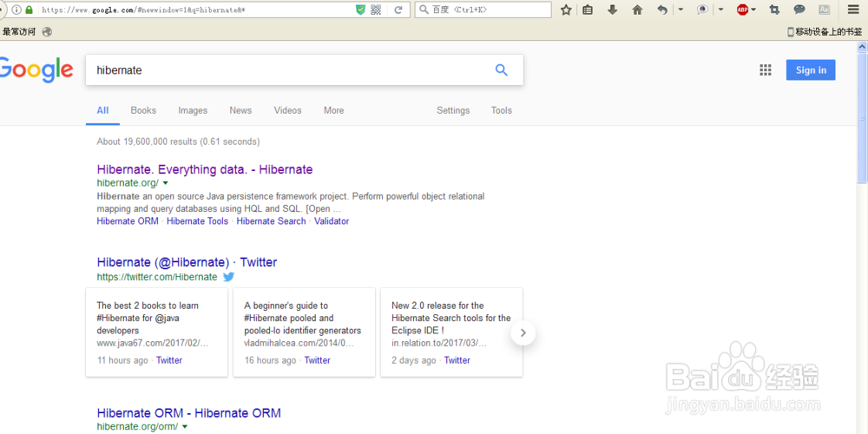Open the More search categories menu

point(334,111)
